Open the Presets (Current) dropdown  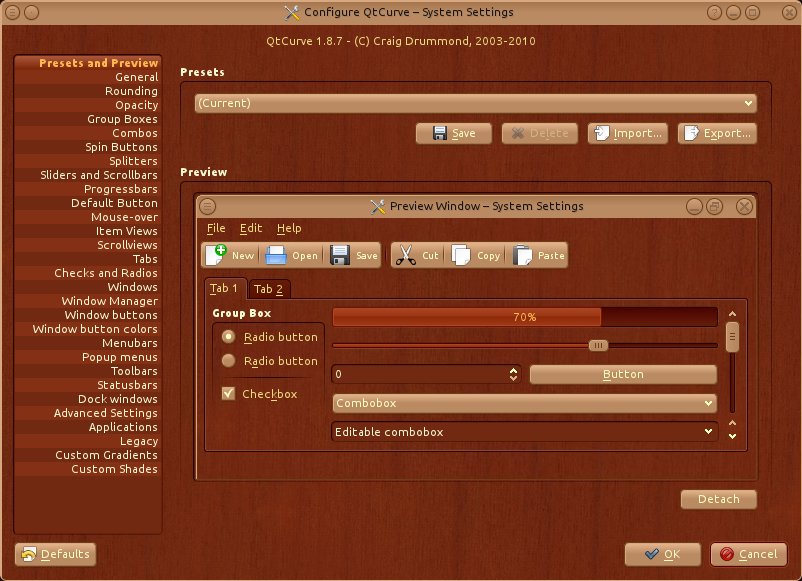click(476, 103)
